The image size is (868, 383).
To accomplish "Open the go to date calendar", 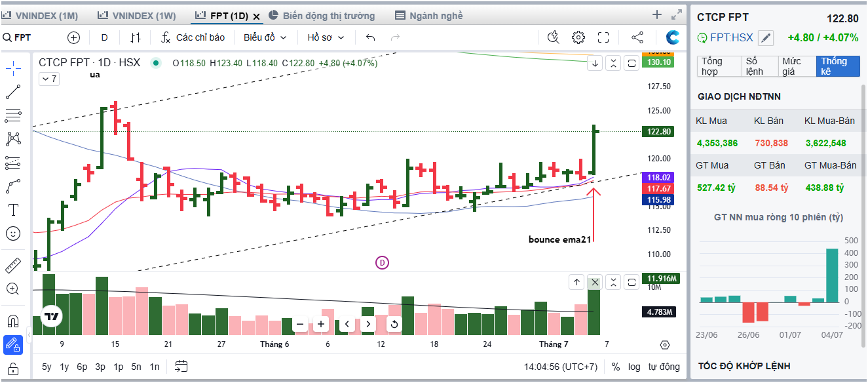I will (181, 367).
